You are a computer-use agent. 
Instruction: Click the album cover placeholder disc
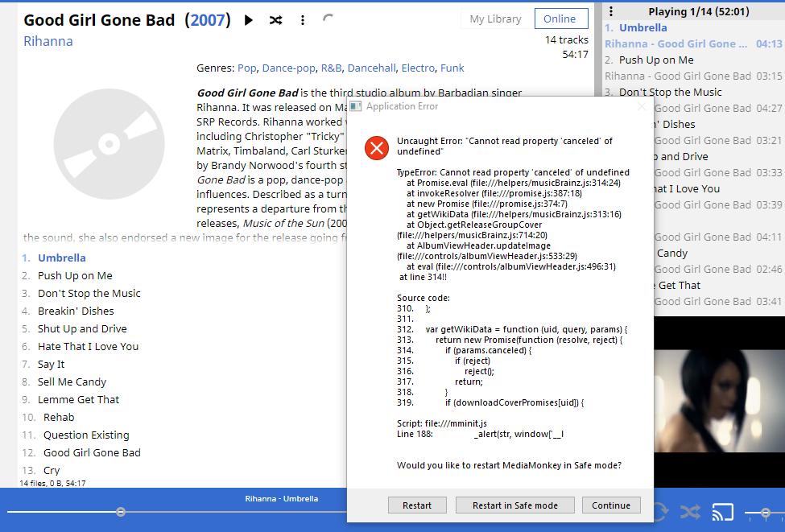click(x=105, y=143)
